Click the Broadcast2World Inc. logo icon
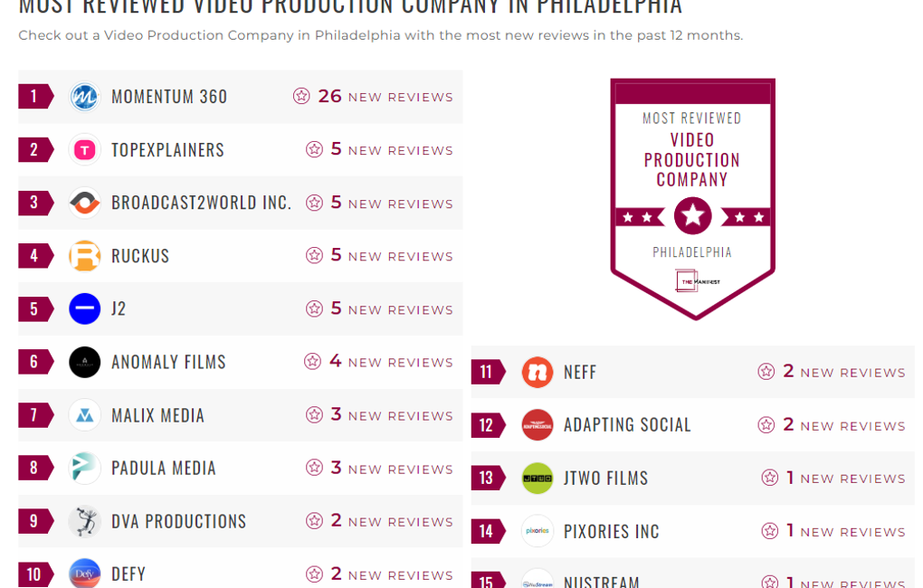 coord(84,203)
